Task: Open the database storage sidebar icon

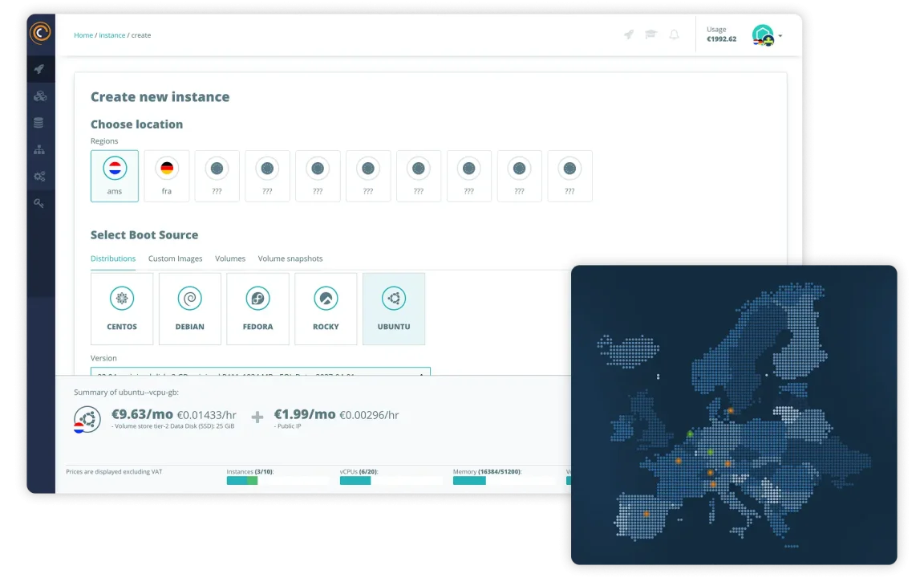Action: point(38,123)
